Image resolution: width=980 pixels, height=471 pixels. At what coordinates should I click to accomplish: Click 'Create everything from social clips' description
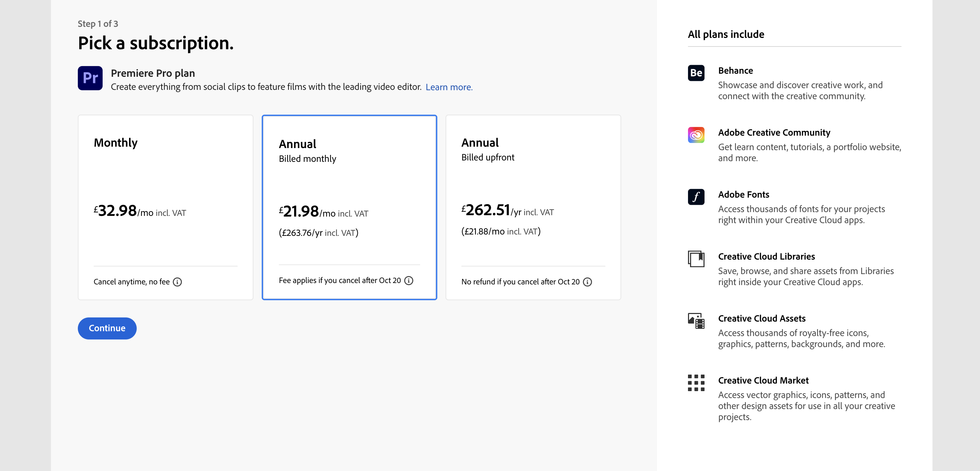pyautogui.click(x=266, y=87)
